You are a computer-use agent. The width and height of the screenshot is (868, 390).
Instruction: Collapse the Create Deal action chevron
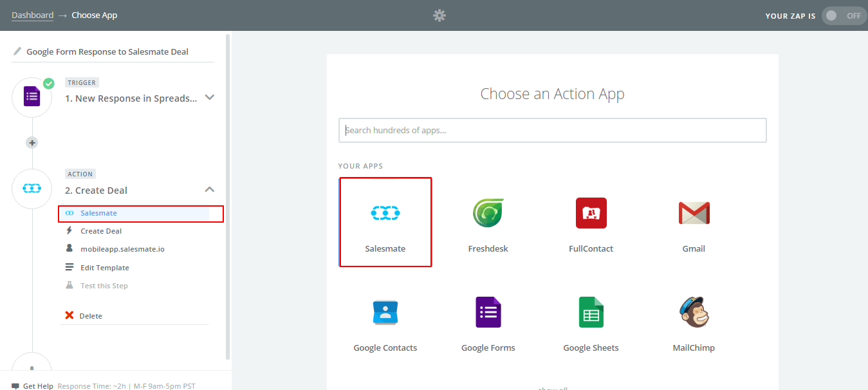click(x=209, y=189)
